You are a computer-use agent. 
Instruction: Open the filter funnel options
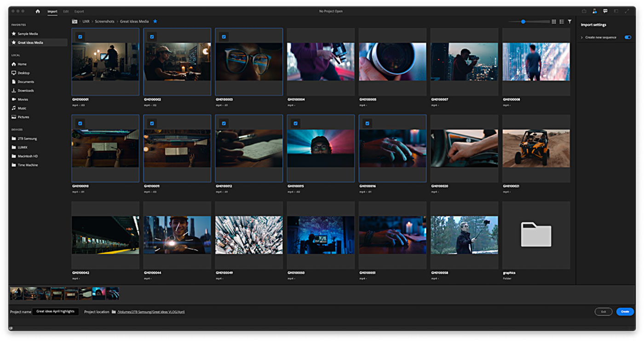[569, 22]
